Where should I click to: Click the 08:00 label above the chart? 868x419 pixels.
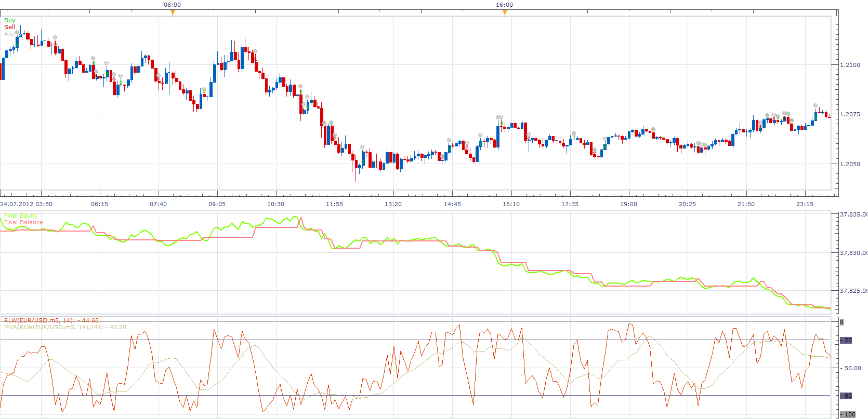pos(173,5)
